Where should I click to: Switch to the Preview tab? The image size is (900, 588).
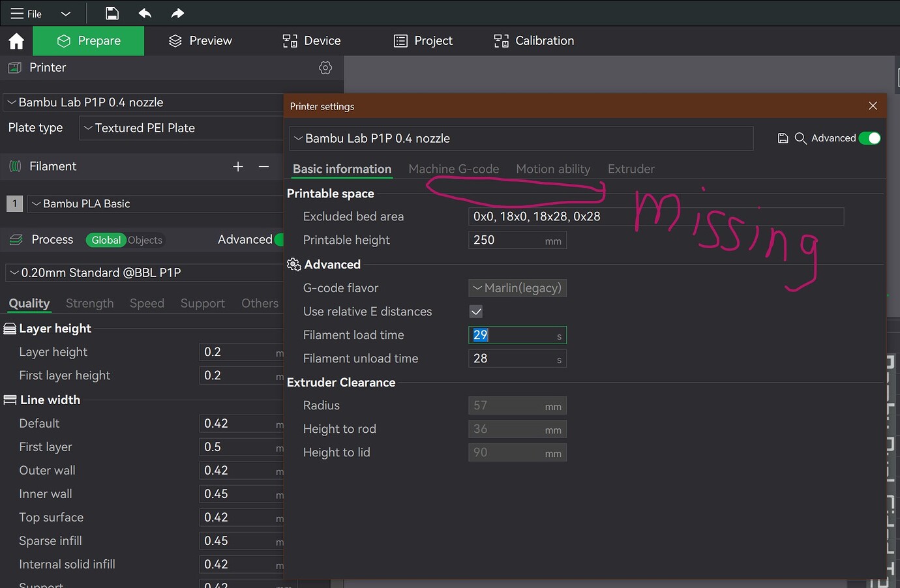[200, 41]
